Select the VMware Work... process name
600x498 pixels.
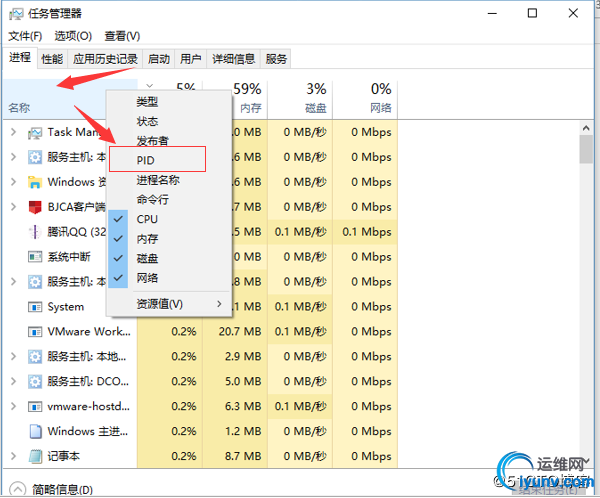click(x=89, y=331)
